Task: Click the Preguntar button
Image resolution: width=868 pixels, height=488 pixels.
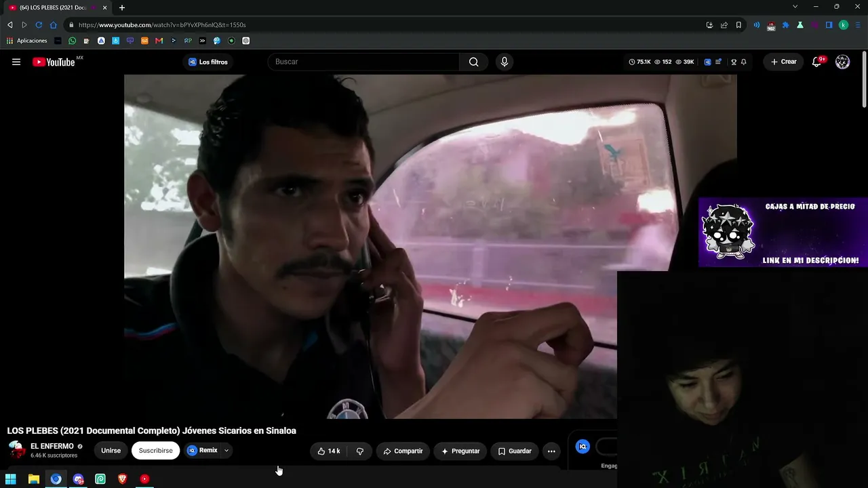Action: tap(460, 451)
